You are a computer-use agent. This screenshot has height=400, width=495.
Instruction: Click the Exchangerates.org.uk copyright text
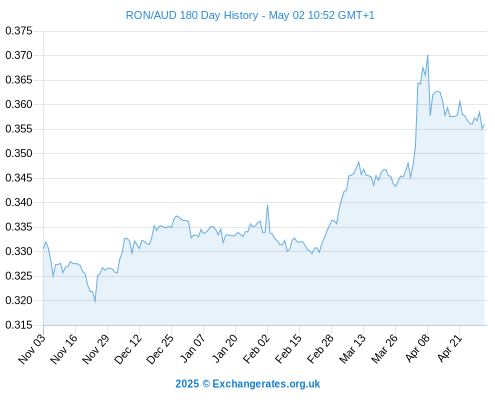pos(248,384)
